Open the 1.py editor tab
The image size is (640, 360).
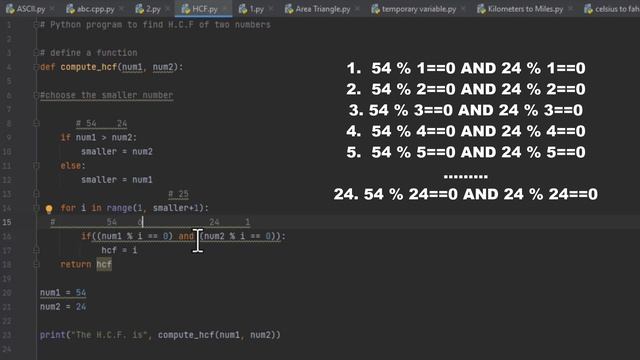click(256, 9)
